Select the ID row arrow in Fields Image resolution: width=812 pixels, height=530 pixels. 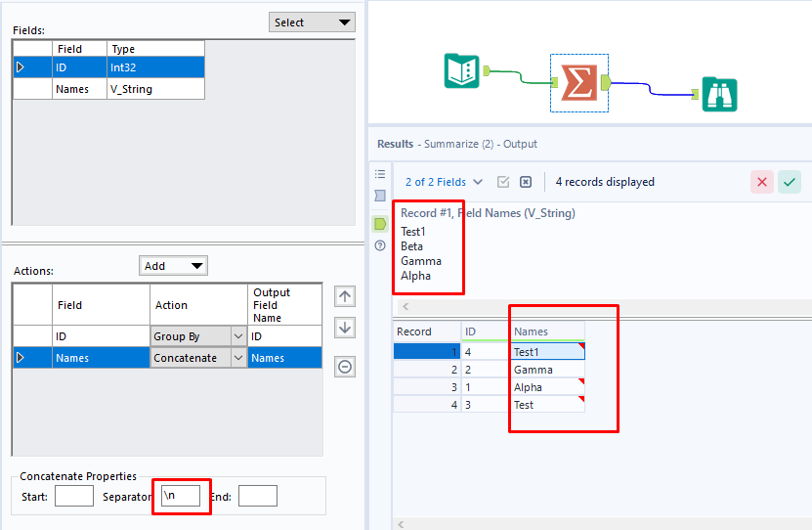[x=21, y=67]
